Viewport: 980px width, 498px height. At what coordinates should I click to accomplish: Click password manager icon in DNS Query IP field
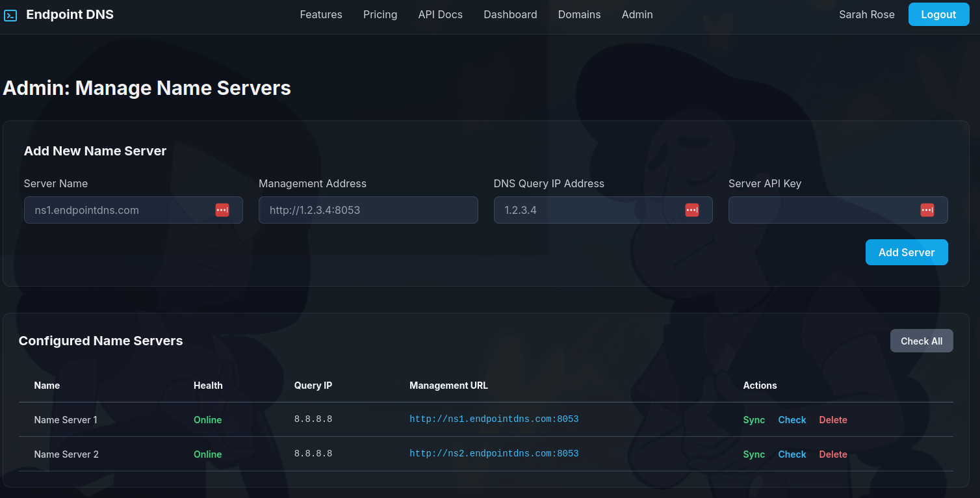click(692, 210)
